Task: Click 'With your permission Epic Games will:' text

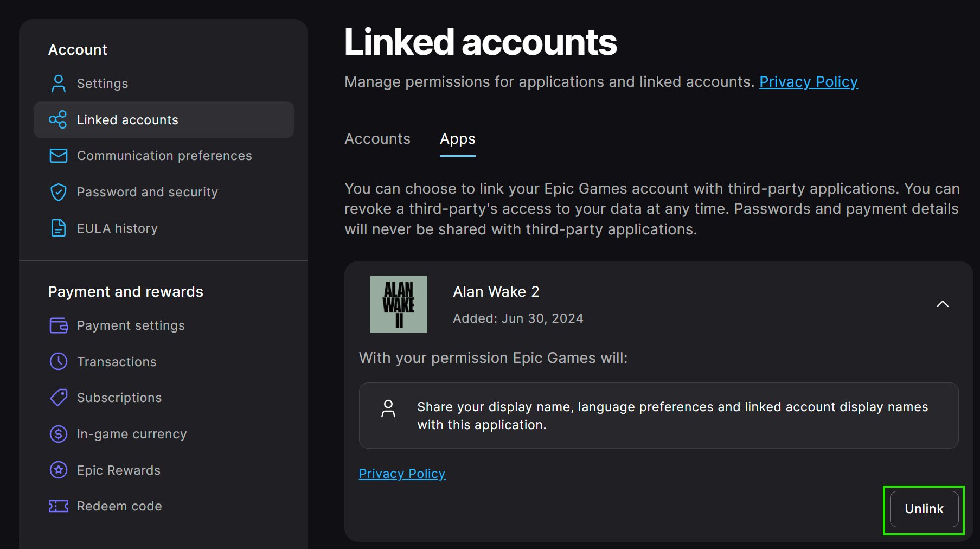Action: [x=493, y=358]
